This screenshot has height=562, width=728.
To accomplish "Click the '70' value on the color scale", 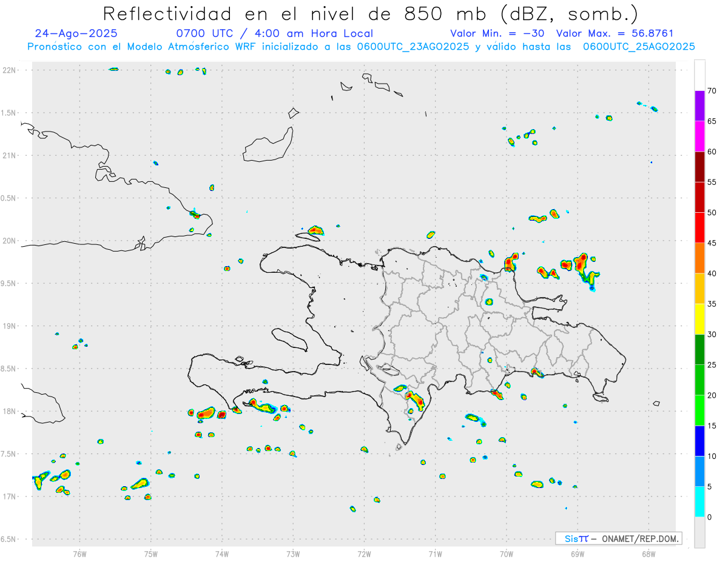I will (x=712, y=91).
